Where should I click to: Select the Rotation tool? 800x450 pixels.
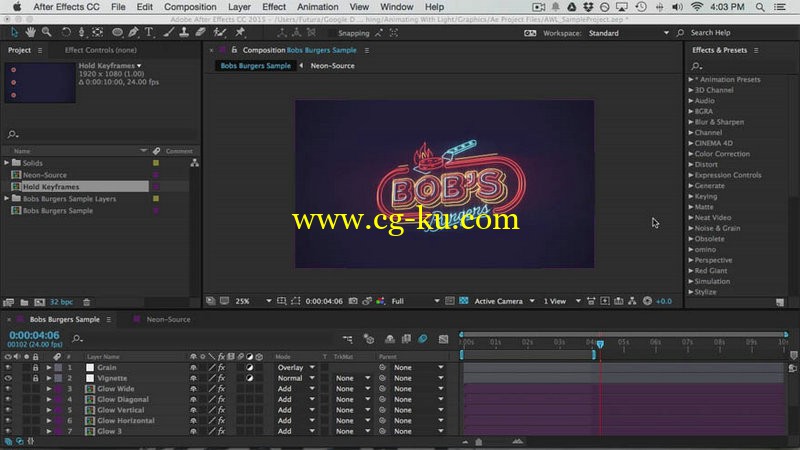click(x=66, y=33)
